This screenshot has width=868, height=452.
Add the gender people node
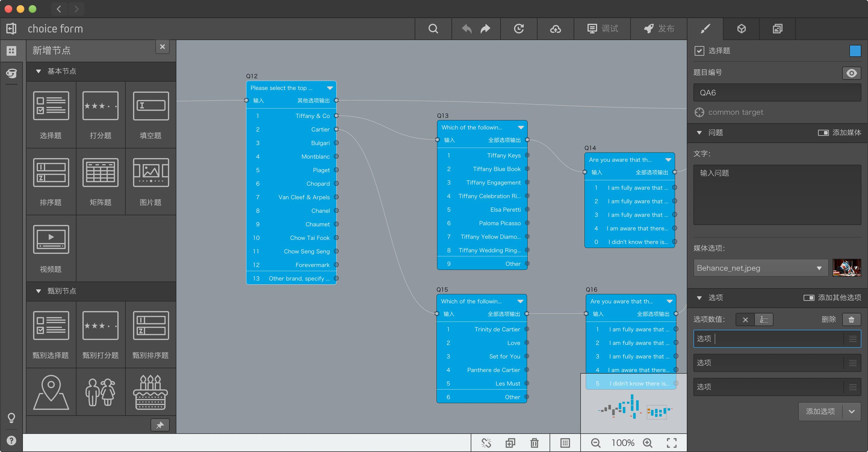point(101,392)
